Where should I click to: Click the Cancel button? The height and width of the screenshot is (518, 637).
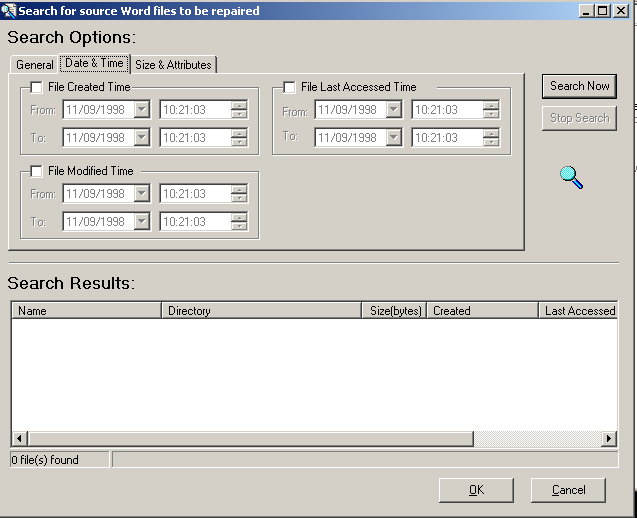coord(568,490)
